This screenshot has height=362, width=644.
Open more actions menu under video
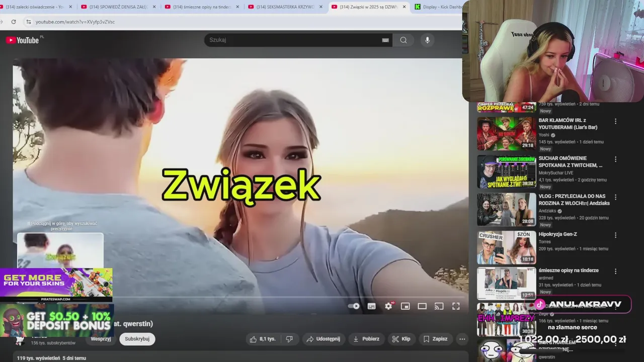coord(462,339)
